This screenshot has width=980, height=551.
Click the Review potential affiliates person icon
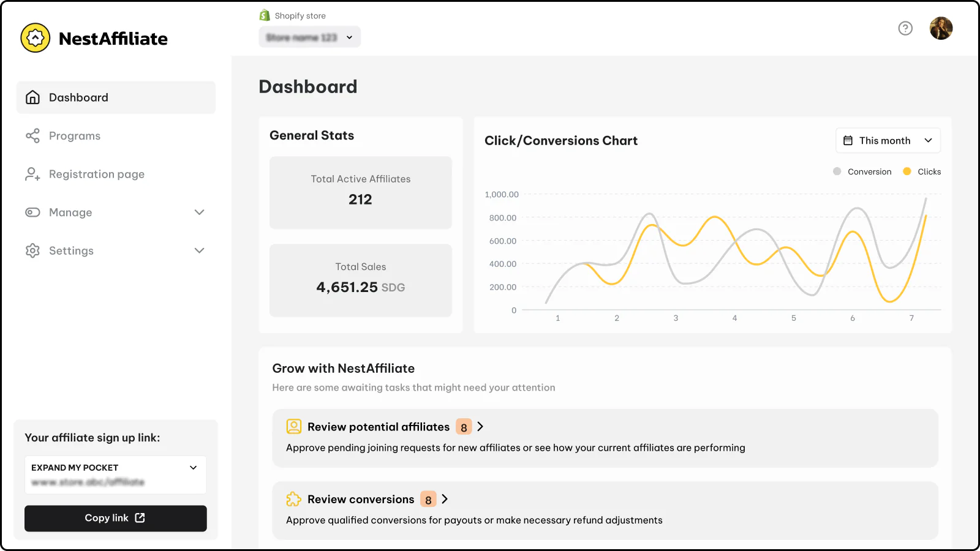(x=294, y=427)
